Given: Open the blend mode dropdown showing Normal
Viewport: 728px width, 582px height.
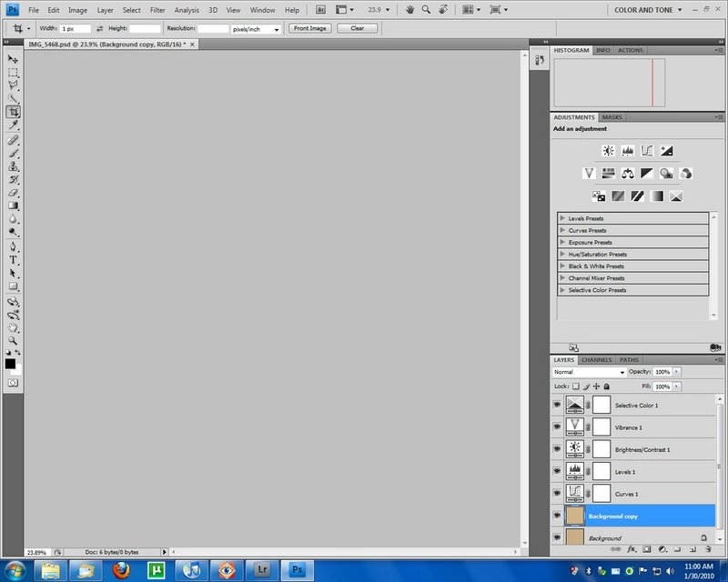Looking at the screenshot, I should 589,372.
